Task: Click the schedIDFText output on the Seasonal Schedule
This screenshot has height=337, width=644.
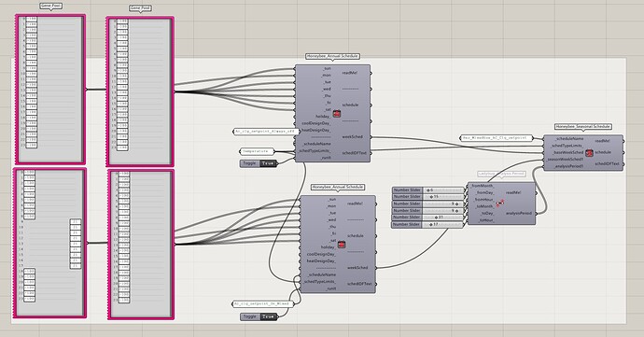Action: (x=607, y=163)
